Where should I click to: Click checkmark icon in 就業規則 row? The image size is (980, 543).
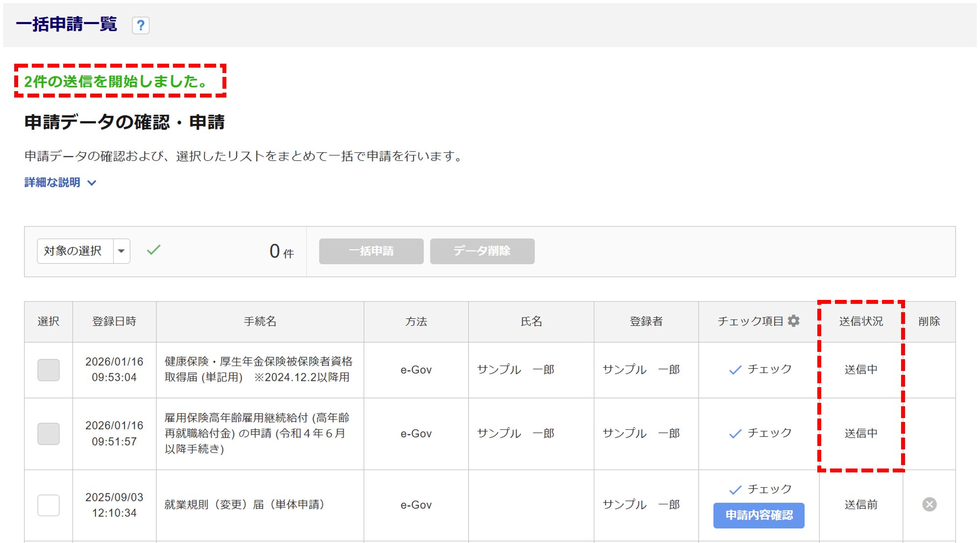pyautogui.click(x=735, y=490)
